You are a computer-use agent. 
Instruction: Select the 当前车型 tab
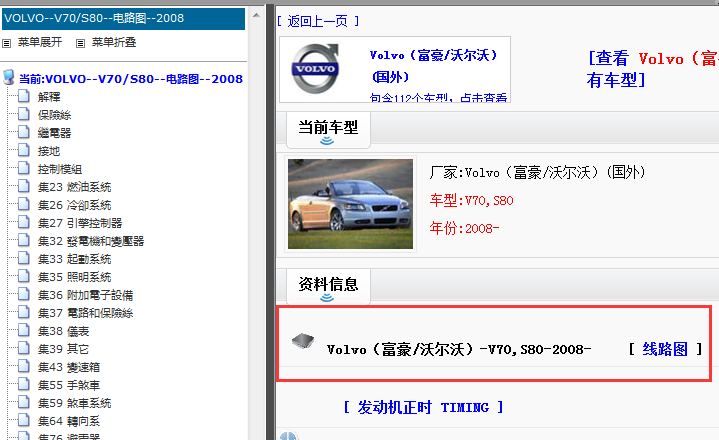coord(328,128)
